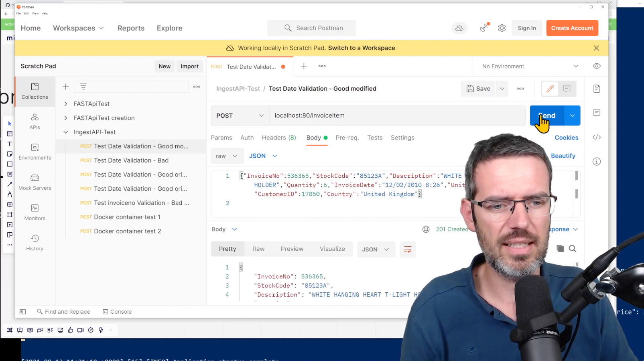Viewport: 644px width, 361px height.
Task: Open the request Info icon
Action: point(597,162)
